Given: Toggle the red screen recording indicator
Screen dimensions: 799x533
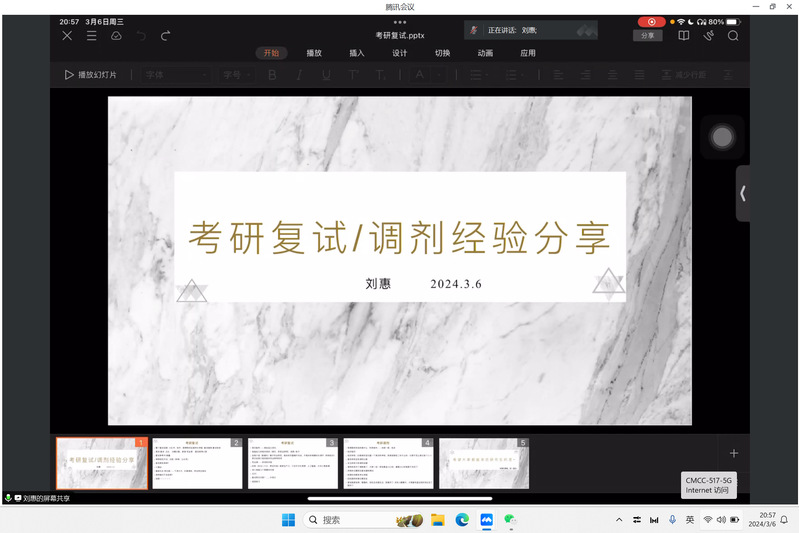Looking at the screenshot, I should coord(651,21).
